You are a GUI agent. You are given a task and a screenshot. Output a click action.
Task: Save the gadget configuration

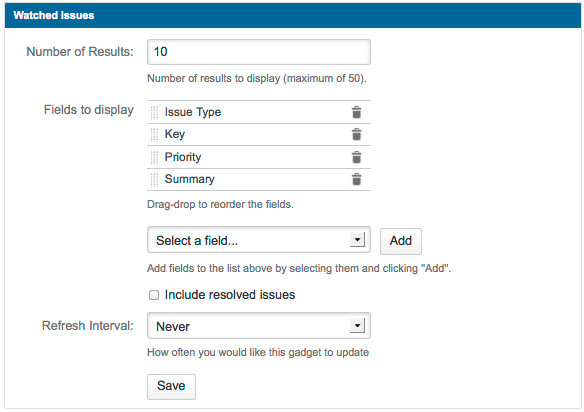[171, 386]
